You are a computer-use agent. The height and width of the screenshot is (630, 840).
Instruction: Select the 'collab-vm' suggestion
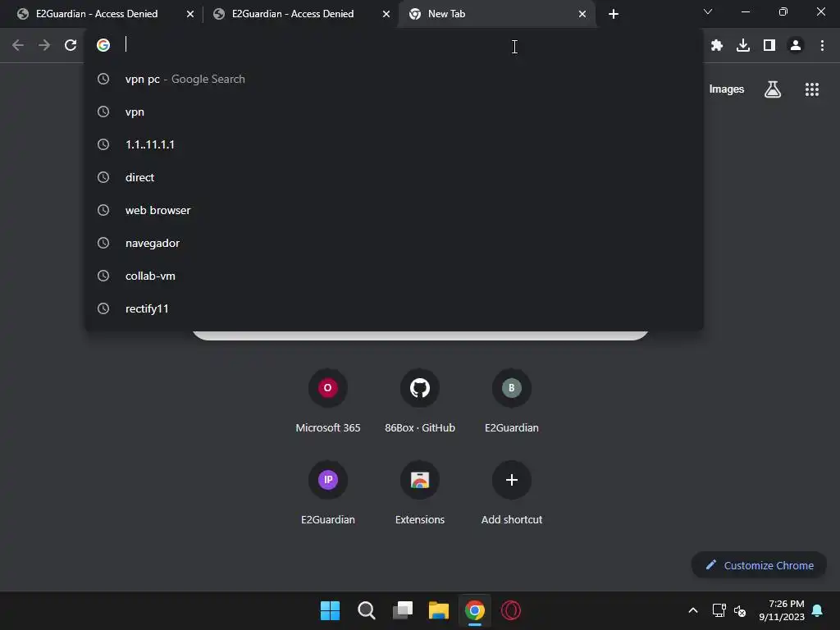pos(395,276)
